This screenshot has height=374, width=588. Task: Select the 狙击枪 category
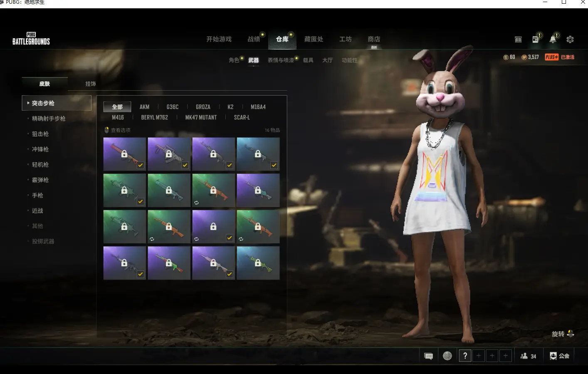pos(40,134)
